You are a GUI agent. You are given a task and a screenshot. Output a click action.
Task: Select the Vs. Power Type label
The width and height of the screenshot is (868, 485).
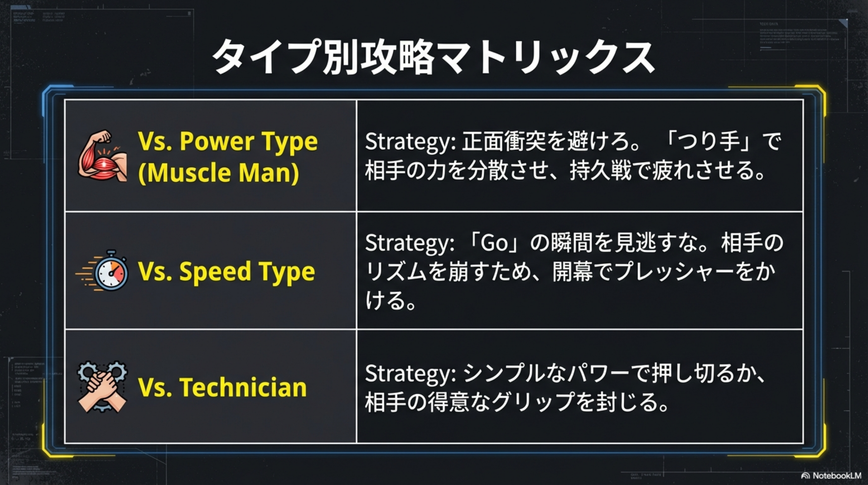click(x=228, y=141)
